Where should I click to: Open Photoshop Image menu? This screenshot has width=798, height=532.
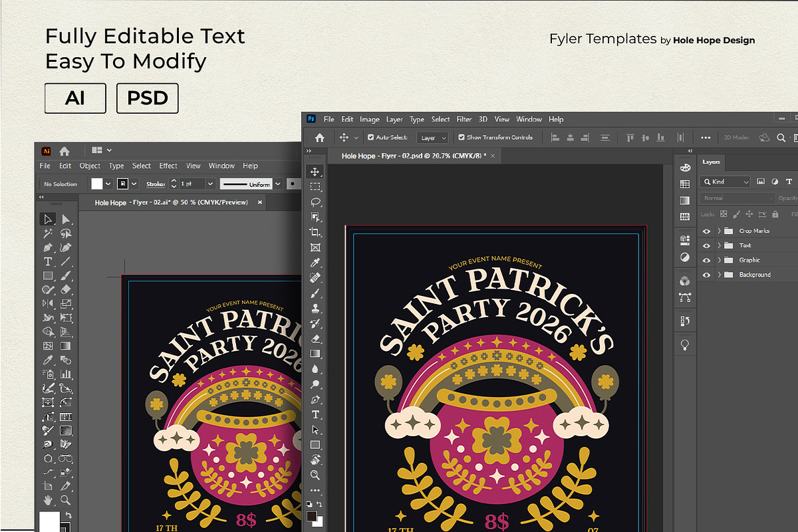(370, 119)
